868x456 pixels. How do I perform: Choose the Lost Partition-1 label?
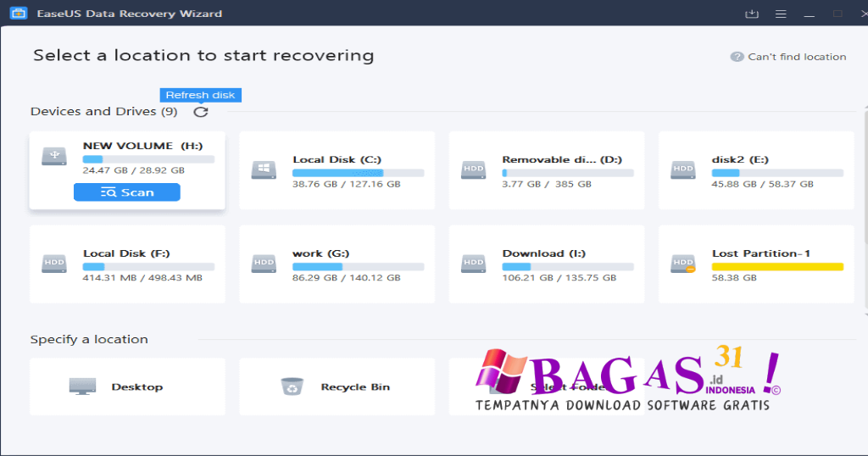761,253
